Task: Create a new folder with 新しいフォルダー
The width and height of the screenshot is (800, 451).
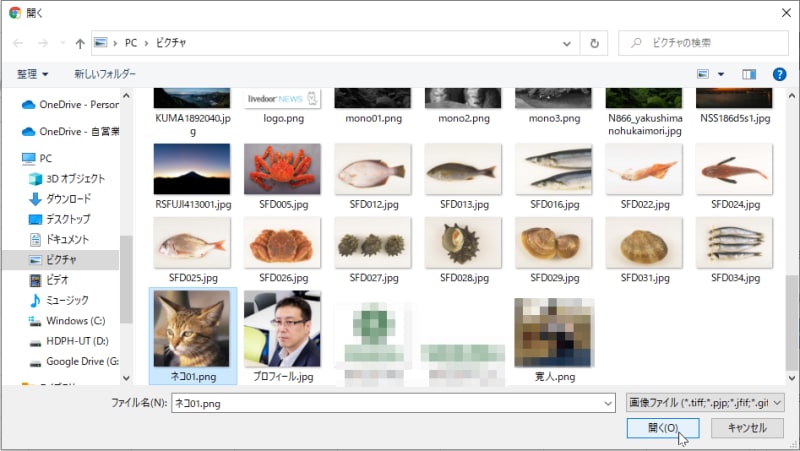Action: (105, 74)
